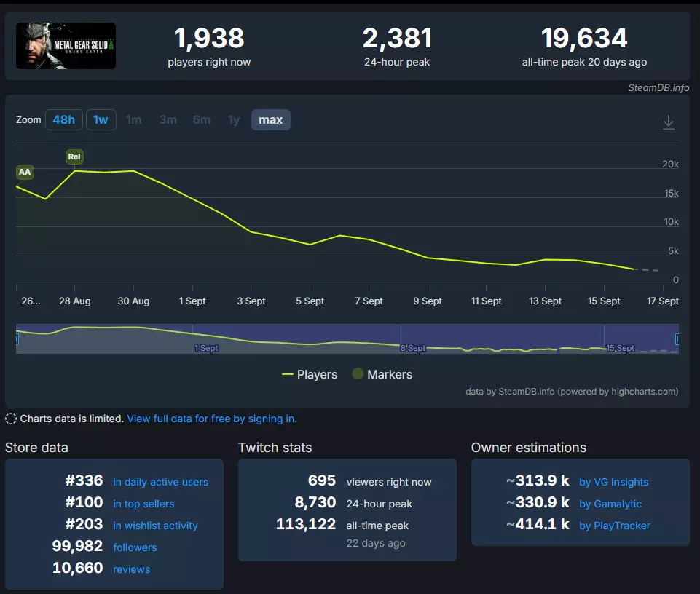The image size is (700, 594).
Task: Open in wishlist activity link
Action: pos(155,526)
